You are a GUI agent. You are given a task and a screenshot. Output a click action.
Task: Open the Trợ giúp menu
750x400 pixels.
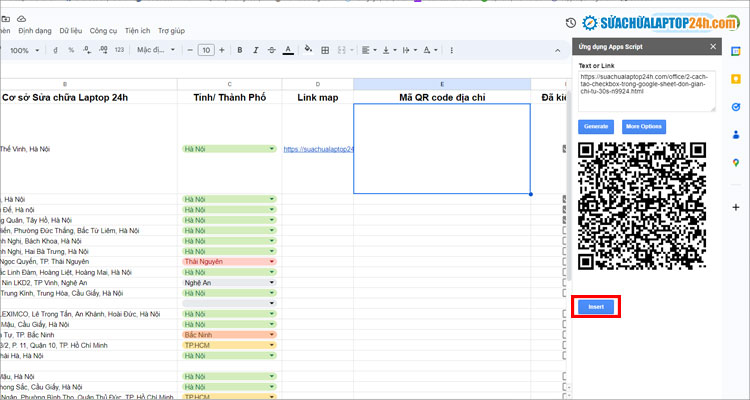(x=171, y=31)
